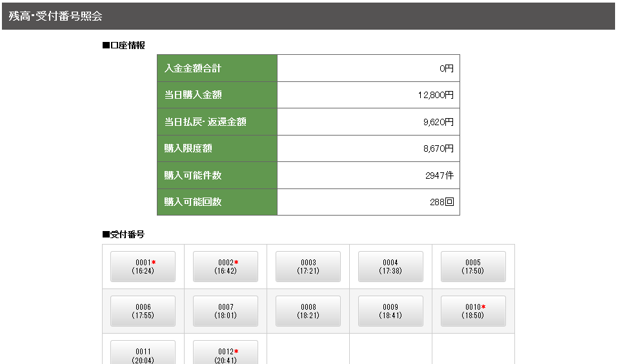Select the 購入可能回数 label cell
This screenshot has width=617, height=364.
pyautogui.click(x=217, y=202)
